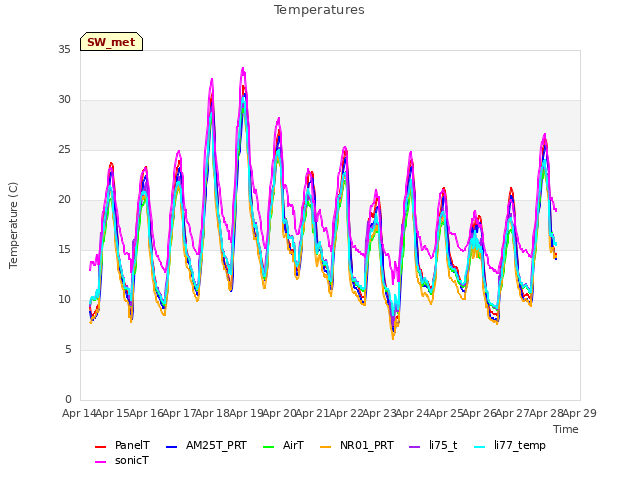Viewport: 640px width, 480px height.
Task: Click the 10 y-axis tick label
Action: (x=64, y=300)
